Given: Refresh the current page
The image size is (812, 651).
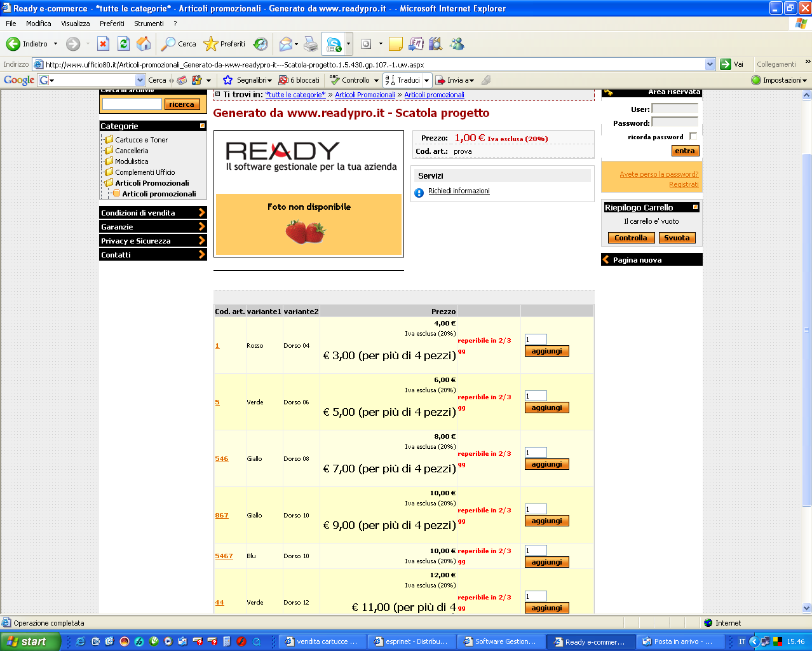Looking at the screenshot, I should pos(124,44).
